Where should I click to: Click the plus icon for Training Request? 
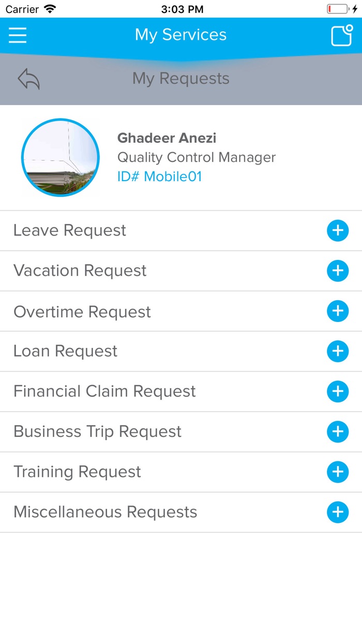point(338,472)
